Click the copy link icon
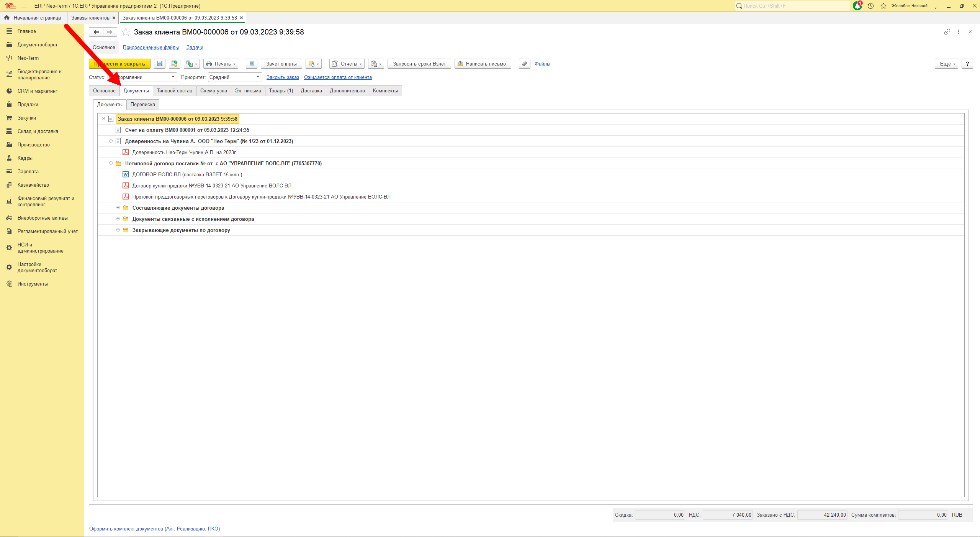 [947, 32]
